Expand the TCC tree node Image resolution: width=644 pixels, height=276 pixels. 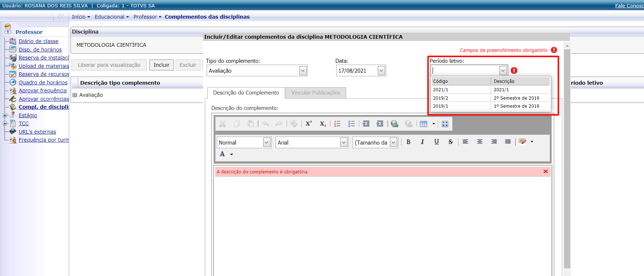click(5, 123)
